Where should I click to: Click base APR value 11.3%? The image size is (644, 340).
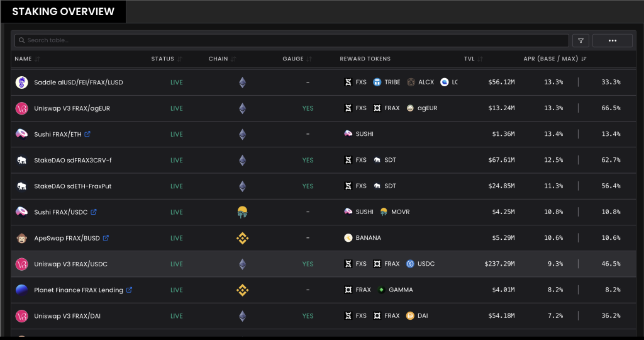click(553, 186)
